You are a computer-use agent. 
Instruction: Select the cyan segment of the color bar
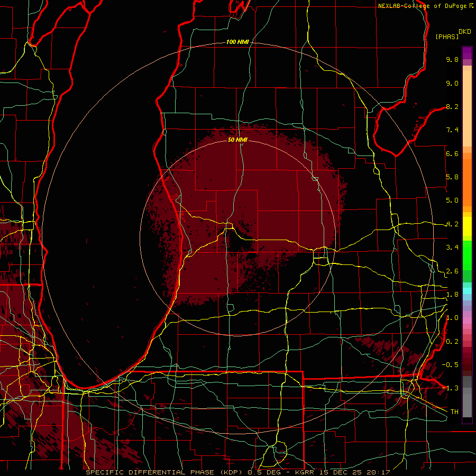click(x=467, y=291)
